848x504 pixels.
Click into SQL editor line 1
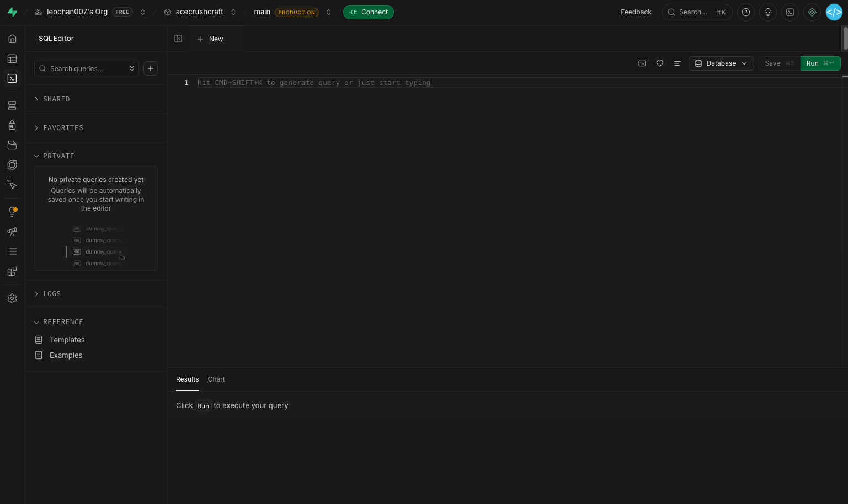[519, 83]
